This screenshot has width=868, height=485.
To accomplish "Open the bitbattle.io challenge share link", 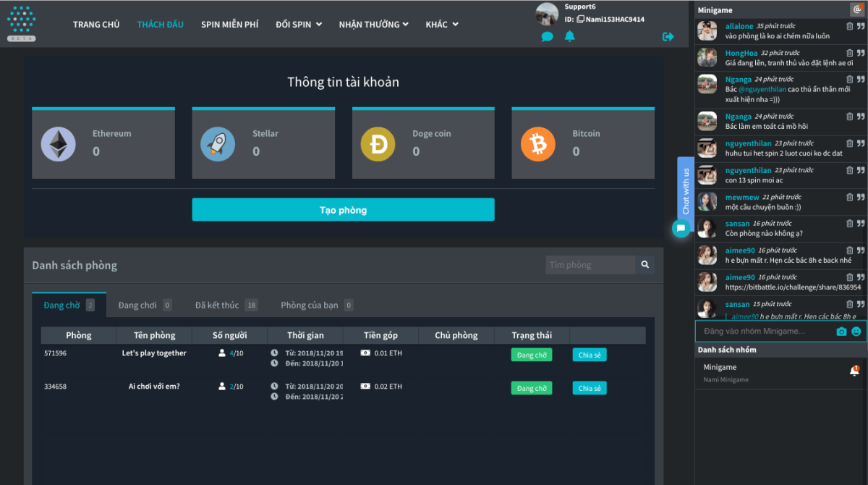I will (x=793, y=287).
